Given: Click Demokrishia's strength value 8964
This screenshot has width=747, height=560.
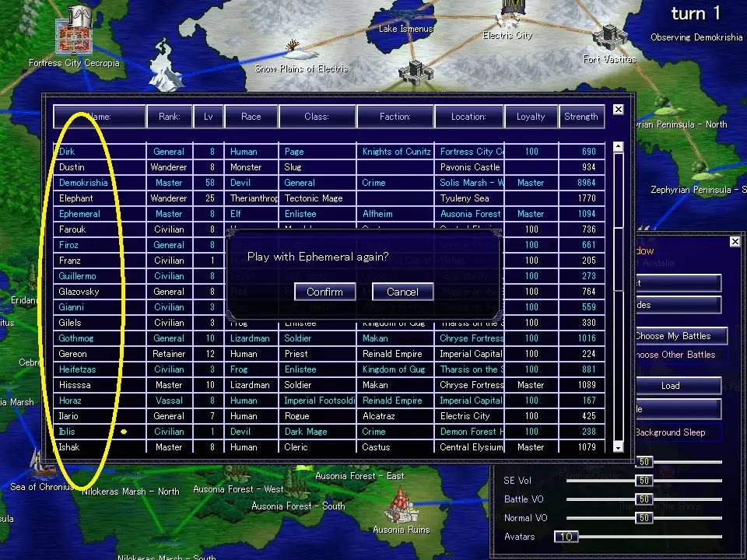Looking at the screenshot, I should (x=582, y=183).
